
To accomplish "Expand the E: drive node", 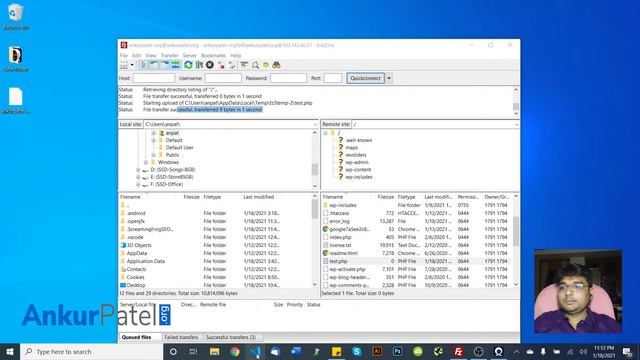I will 138,177.
